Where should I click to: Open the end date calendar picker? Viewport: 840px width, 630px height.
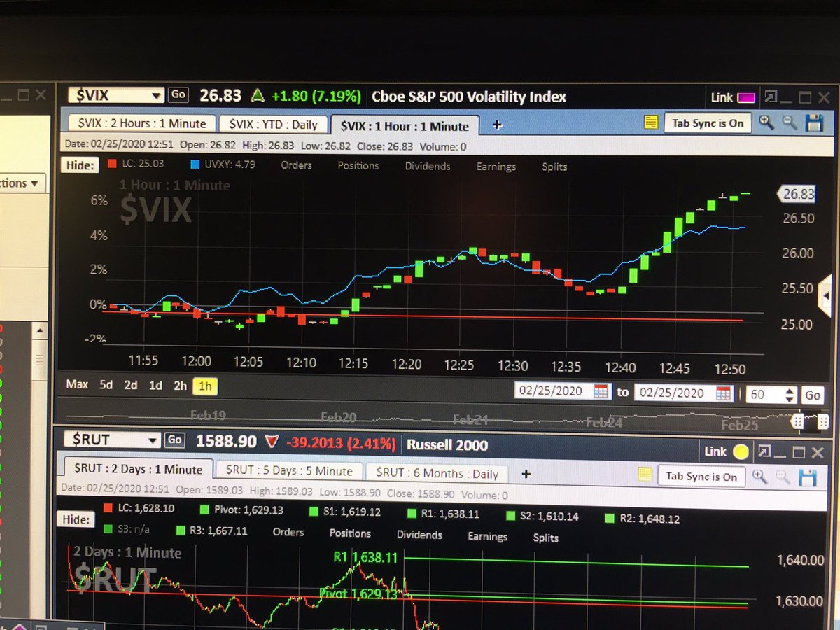724,393
